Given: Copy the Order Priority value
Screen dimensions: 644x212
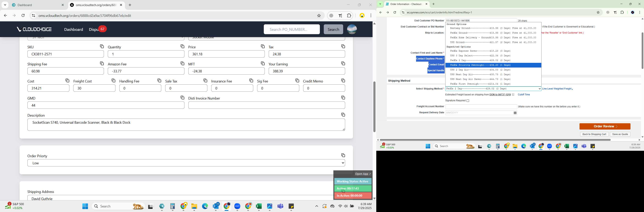Looking at the screenshot, I should tap(343, 155).
